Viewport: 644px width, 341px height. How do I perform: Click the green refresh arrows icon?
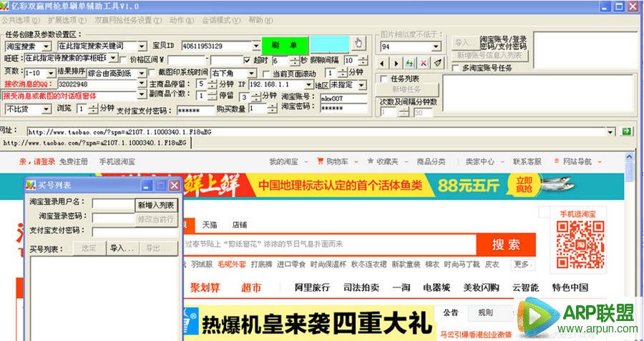tap(409, 63)
